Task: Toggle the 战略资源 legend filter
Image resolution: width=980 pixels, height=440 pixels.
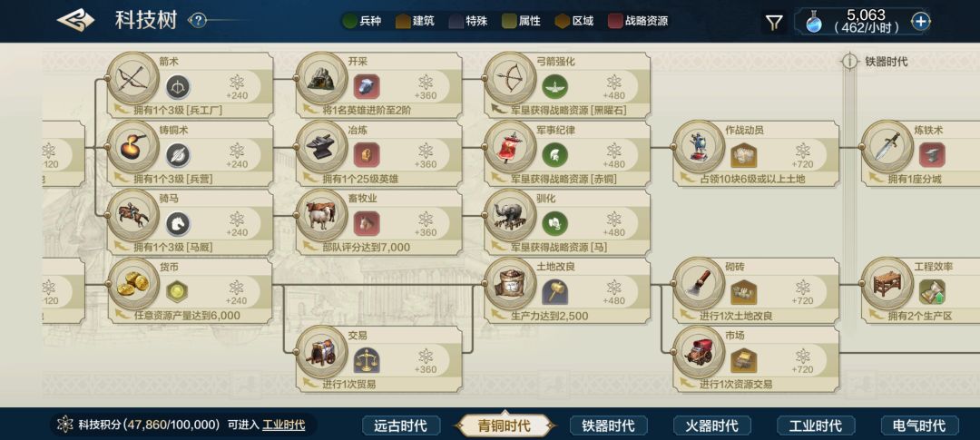Action: click(639, 21)
